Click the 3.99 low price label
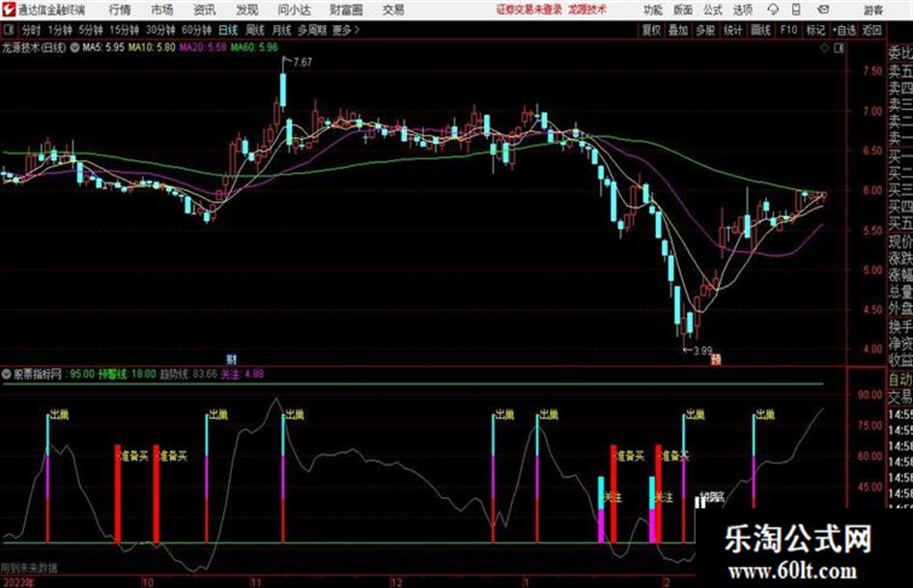The height and width of the screenshot is (588, 913). click(x=702, y=350)
